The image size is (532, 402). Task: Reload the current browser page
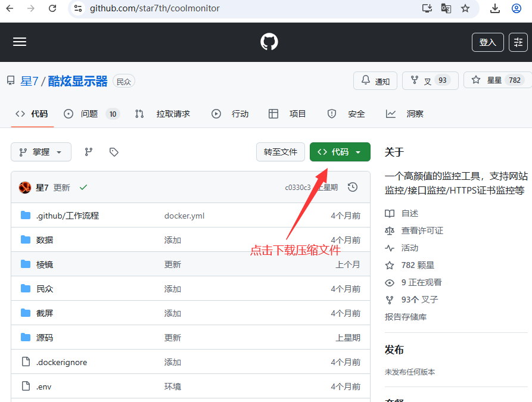coord(52,8)
